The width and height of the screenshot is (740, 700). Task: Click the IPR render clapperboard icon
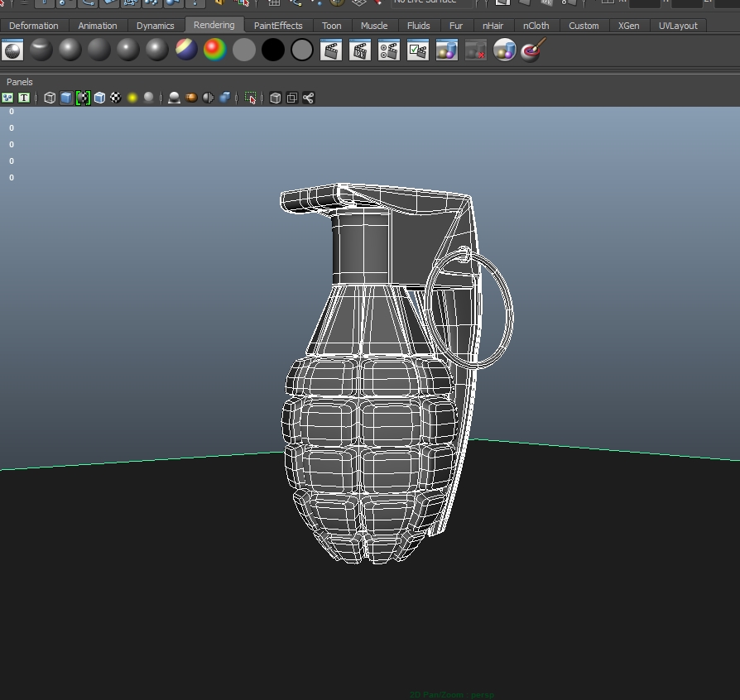click(x=360, y=50)
